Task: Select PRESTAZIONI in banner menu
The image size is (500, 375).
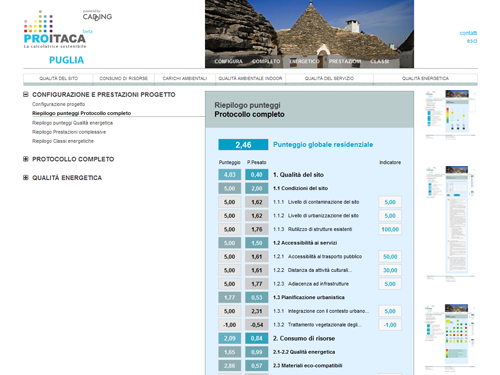Action: click(345, 61)
